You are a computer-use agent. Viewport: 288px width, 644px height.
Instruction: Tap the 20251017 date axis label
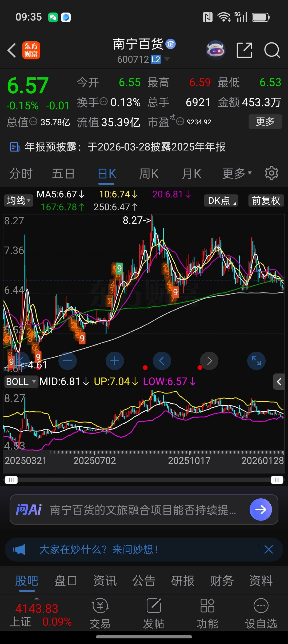(189, 460)
